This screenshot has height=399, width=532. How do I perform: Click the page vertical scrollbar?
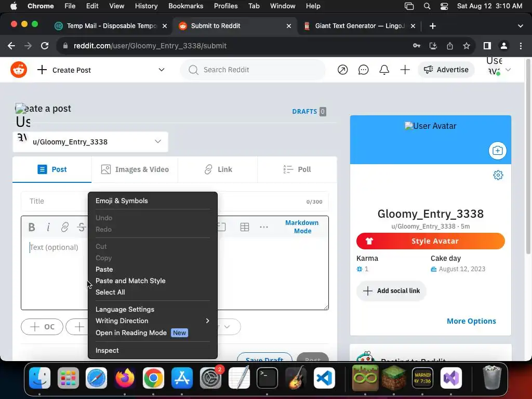click(528, 156)
